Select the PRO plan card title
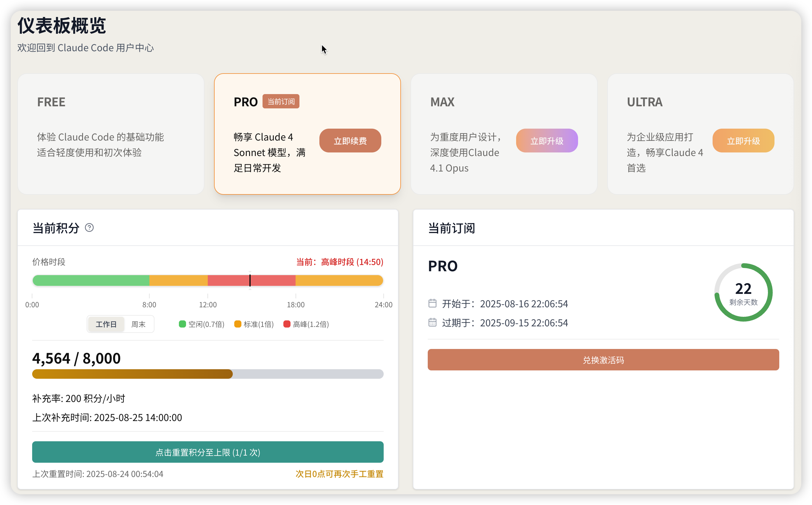 [x=246, y=102]
